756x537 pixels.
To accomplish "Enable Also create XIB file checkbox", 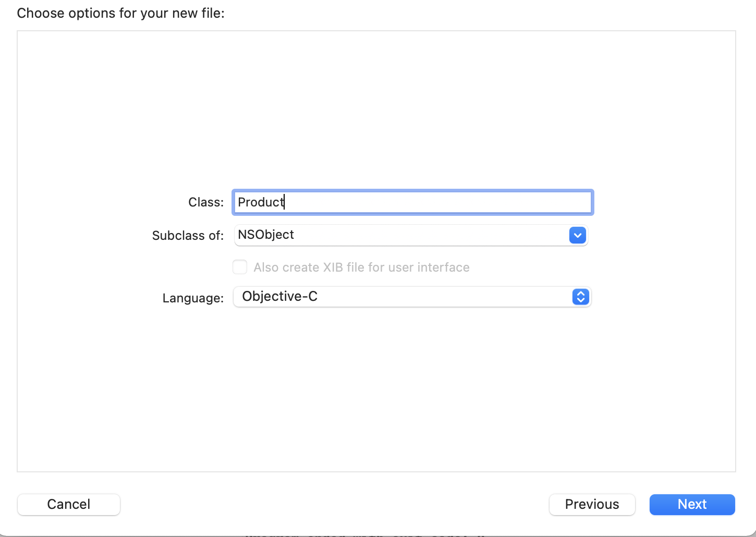I will point(240,267).
